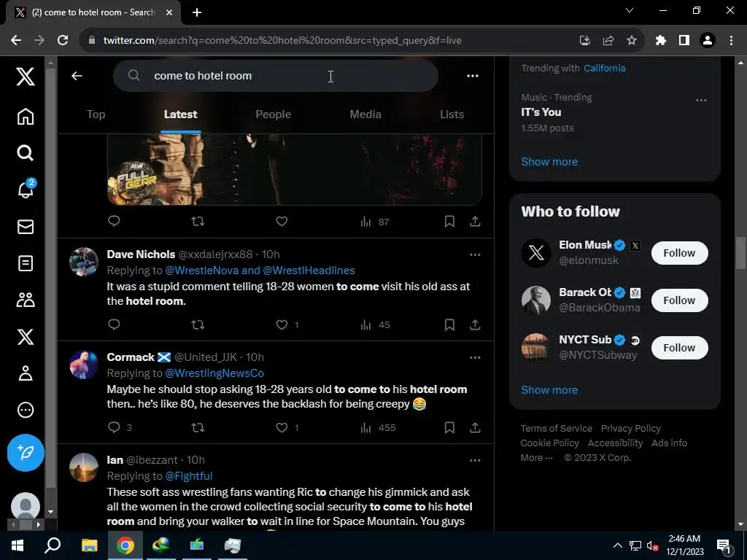Open @WrestlingNewsCo mention link
This screenshot has width=747, height=560.
click(x=214, y=373)
